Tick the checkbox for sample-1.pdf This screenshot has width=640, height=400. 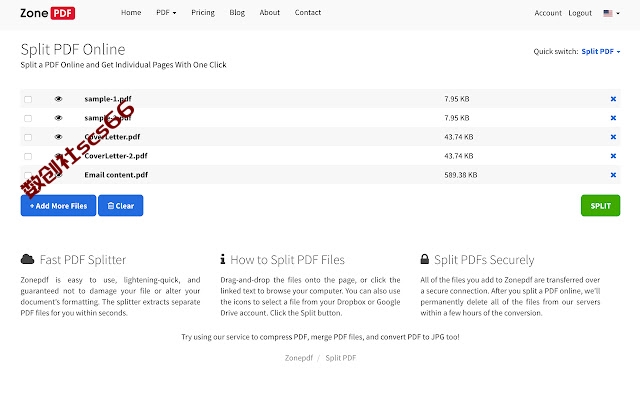click(x=28, y=99)
